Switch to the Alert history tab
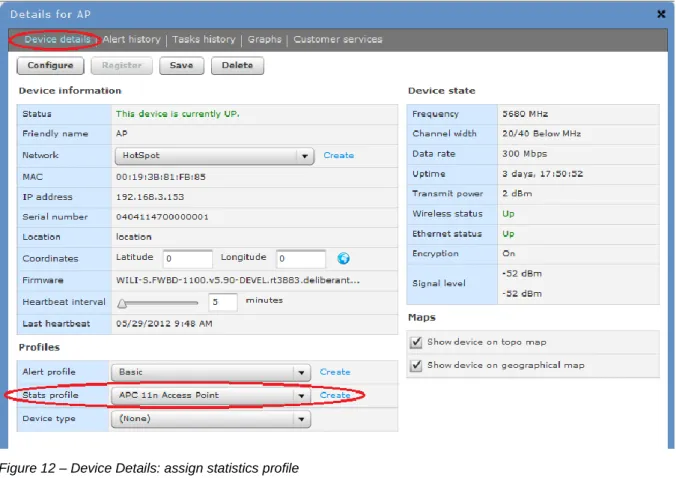Viewport: 676px width, 478px height. point(131,40)
